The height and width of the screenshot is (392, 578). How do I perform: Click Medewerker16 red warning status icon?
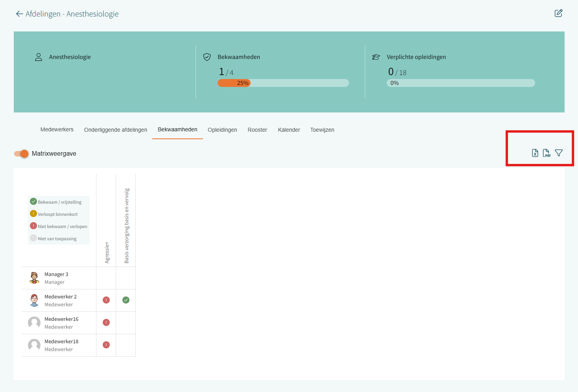tap(106, 322)
